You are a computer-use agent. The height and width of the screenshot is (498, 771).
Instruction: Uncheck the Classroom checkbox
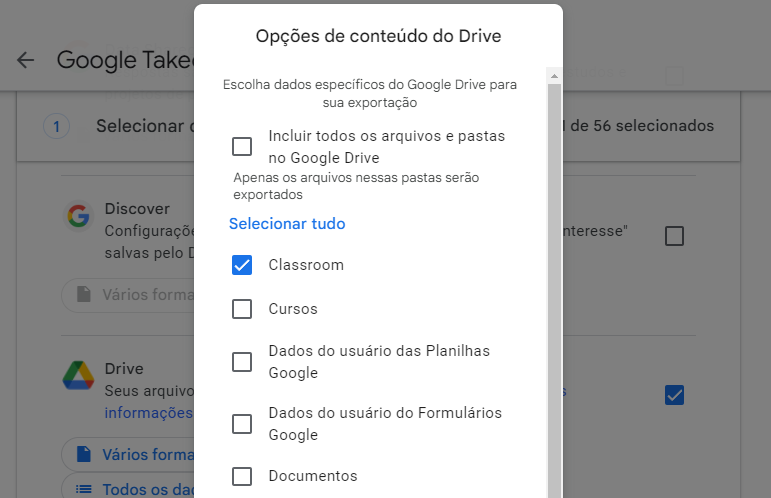click(242, 265)
